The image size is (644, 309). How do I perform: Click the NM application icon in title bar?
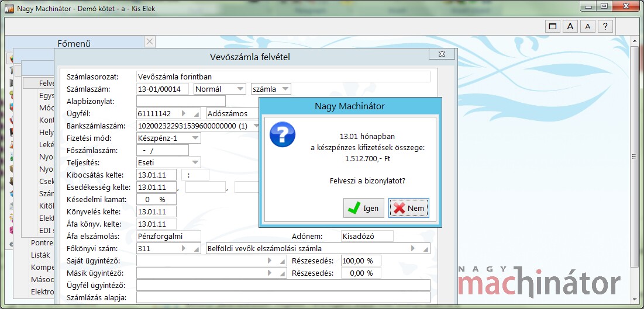[9, 8]
